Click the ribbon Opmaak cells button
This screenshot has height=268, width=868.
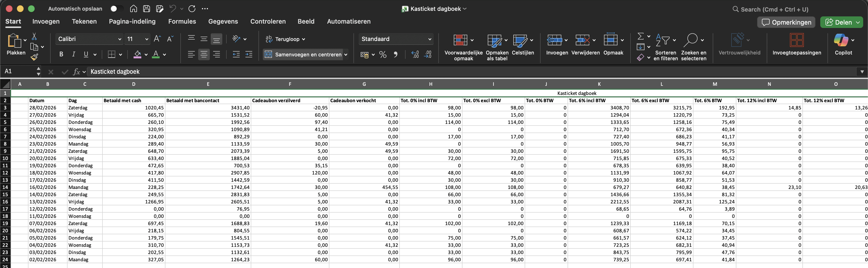click(613, 44)
